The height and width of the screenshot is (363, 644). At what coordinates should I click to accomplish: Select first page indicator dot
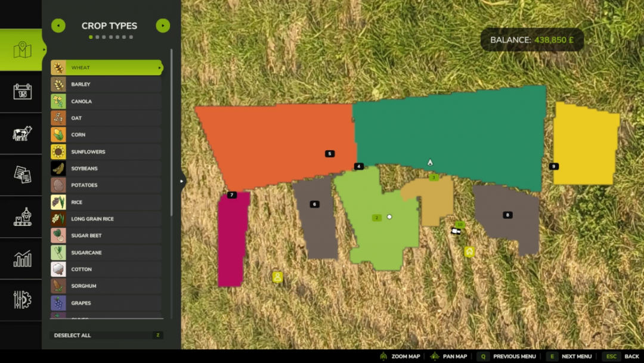(91, 37)
